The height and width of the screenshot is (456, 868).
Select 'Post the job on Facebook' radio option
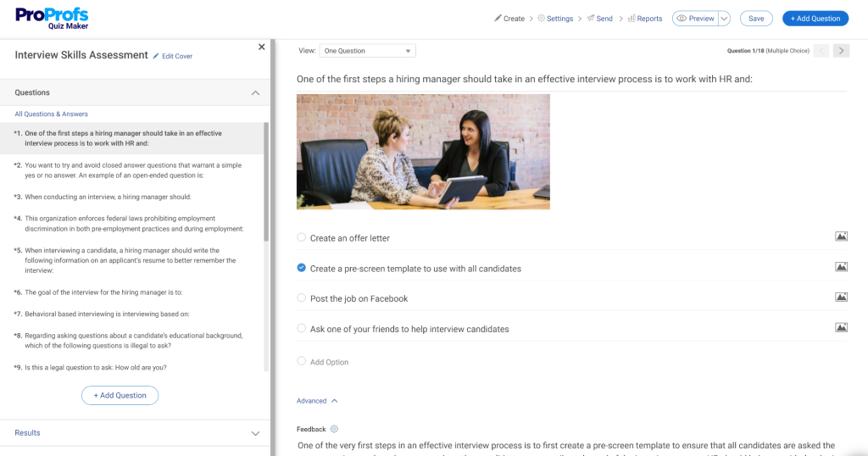coord(302,298)
